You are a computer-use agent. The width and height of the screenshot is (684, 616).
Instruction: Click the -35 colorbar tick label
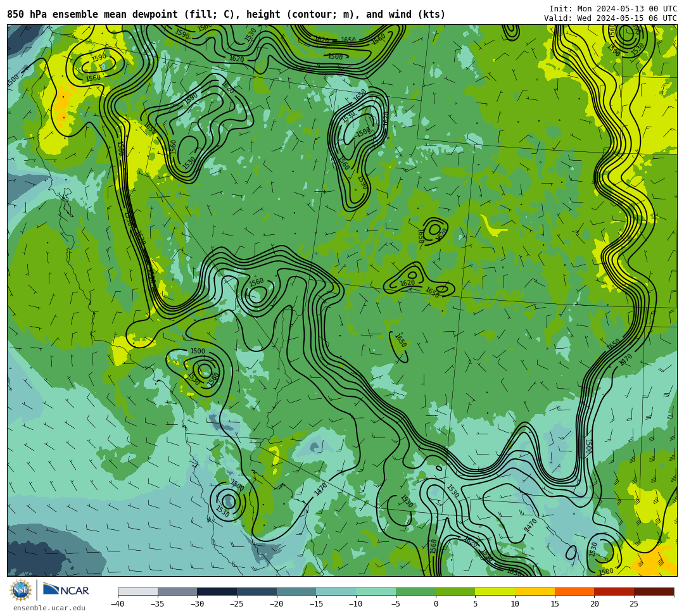pyautogui.click(x=158, y=604)
